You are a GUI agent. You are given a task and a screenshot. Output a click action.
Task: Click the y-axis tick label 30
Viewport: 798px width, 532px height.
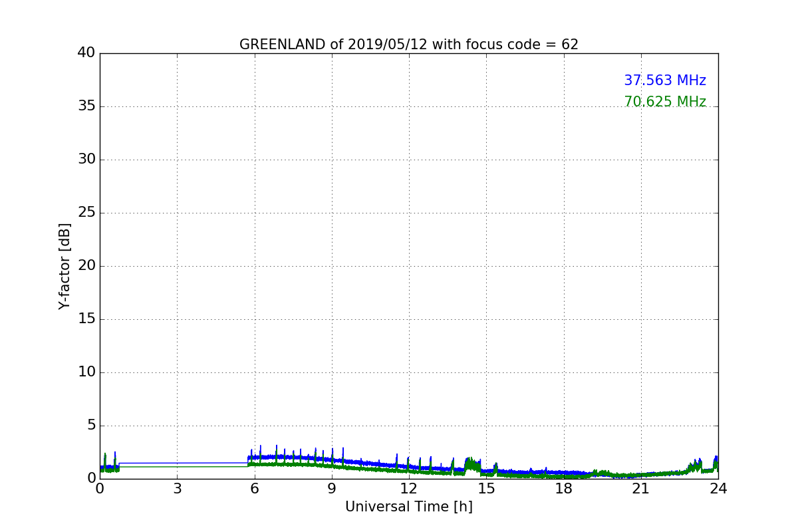pos(86,160)
